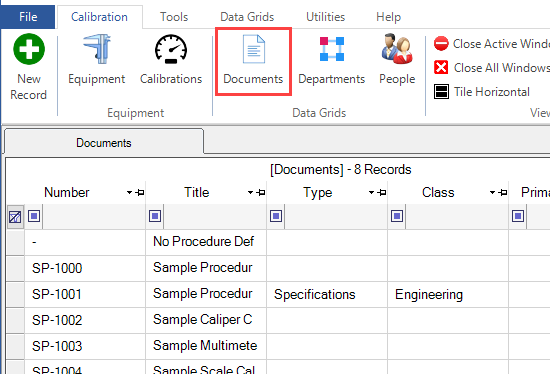
Task: Click the Type column filter operator icon
Action: tap(276, 216)
